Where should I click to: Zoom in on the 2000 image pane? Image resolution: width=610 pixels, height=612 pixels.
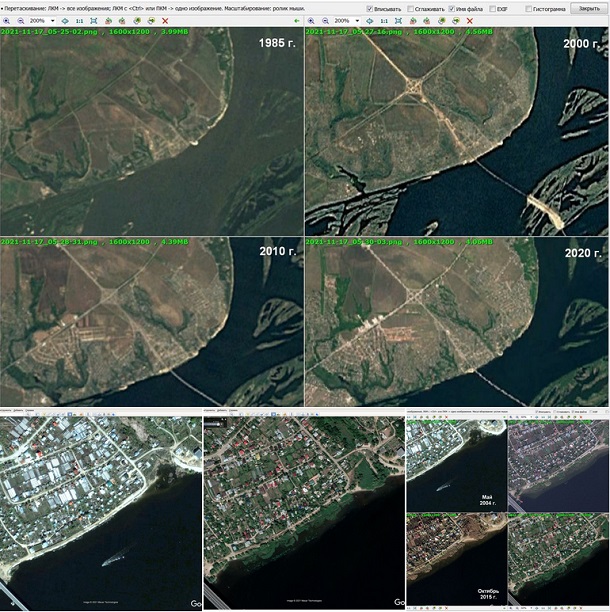[311, 21]
